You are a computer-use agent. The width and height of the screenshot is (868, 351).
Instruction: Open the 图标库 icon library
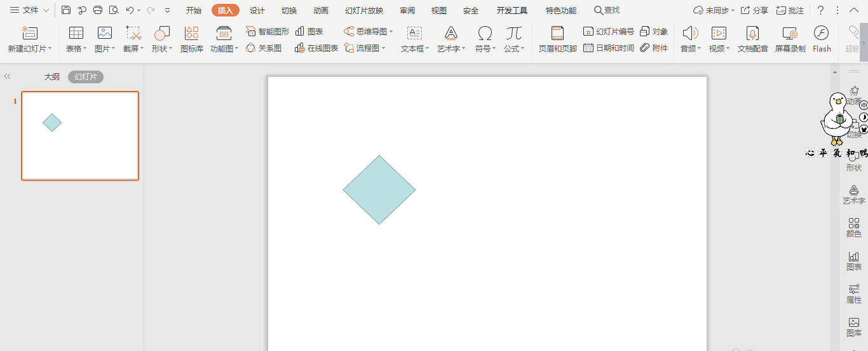191,39
